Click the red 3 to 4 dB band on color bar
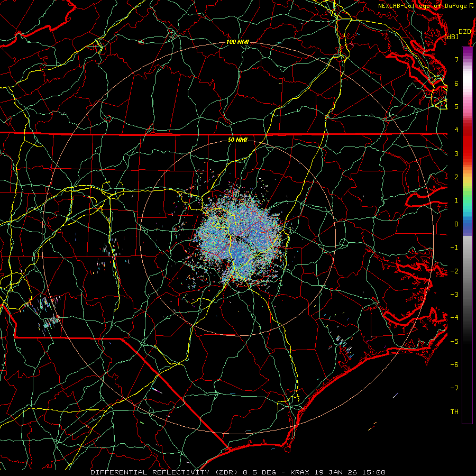 coord(467,142)
